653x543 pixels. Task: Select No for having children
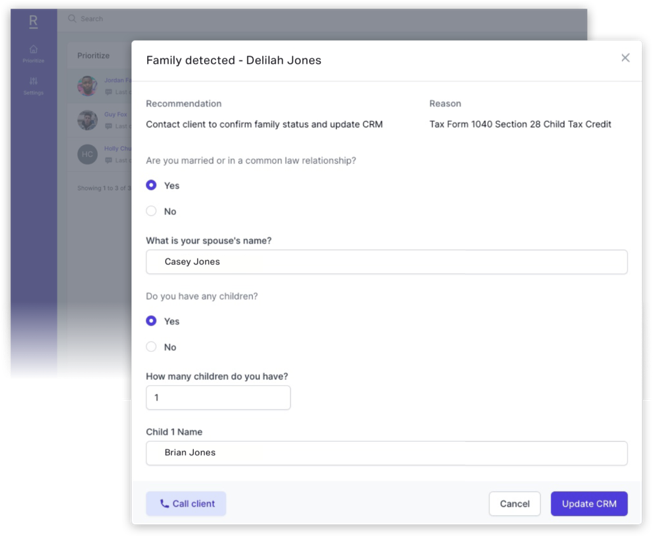pos(151,347)
